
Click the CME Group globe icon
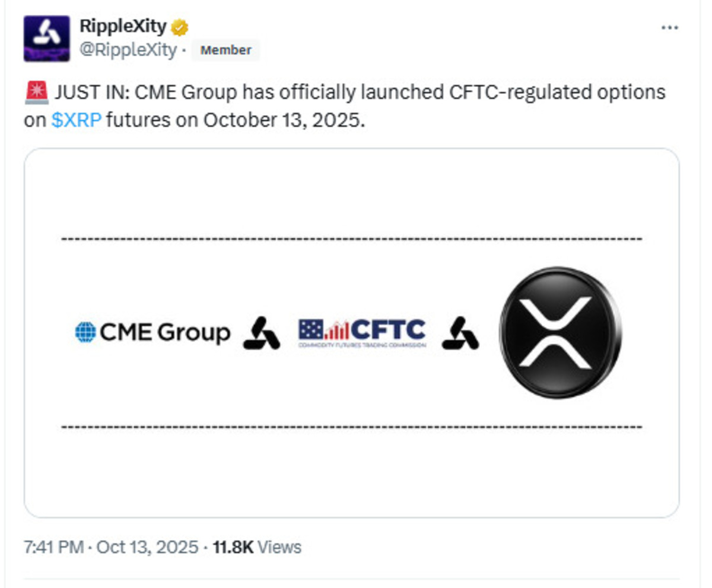point(85,332)
